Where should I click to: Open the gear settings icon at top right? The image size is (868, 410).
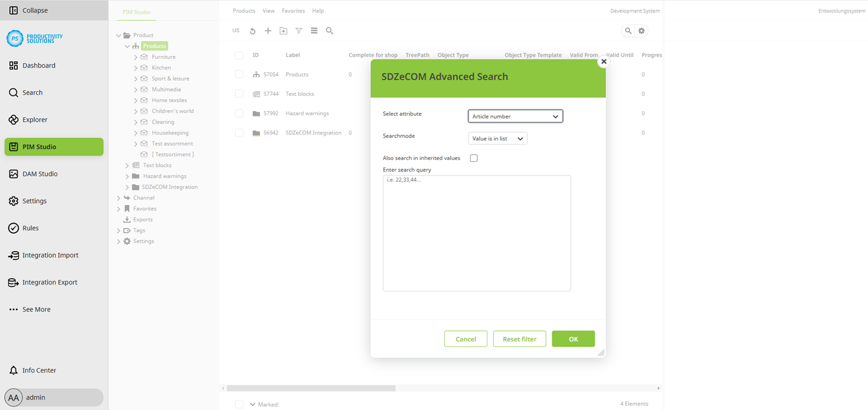pyautogui.click(x=641, y=31)
